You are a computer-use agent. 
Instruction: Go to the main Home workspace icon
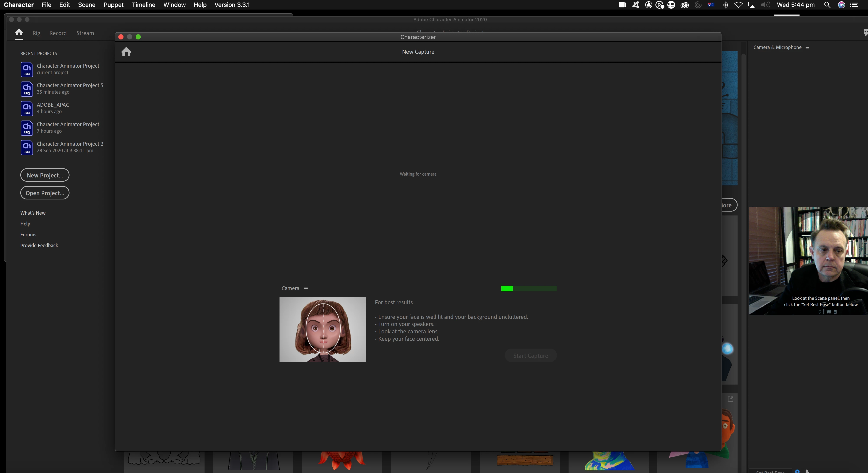click(19, 32)
